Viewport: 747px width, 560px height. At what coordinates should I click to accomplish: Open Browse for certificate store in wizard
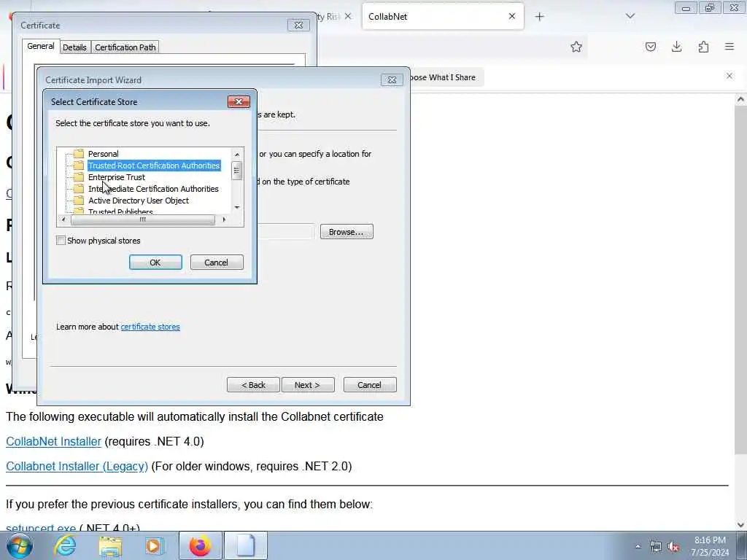[347, 232]
